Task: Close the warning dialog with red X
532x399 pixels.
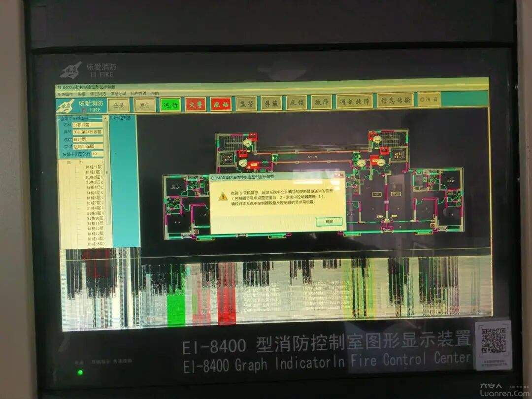Action: [x=339, y=175]
